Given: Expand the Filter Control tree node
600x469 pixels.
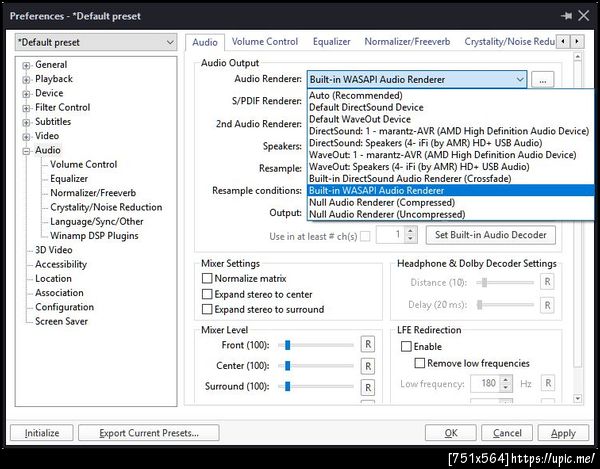Looking at the screenshot, I should [26, 108].
